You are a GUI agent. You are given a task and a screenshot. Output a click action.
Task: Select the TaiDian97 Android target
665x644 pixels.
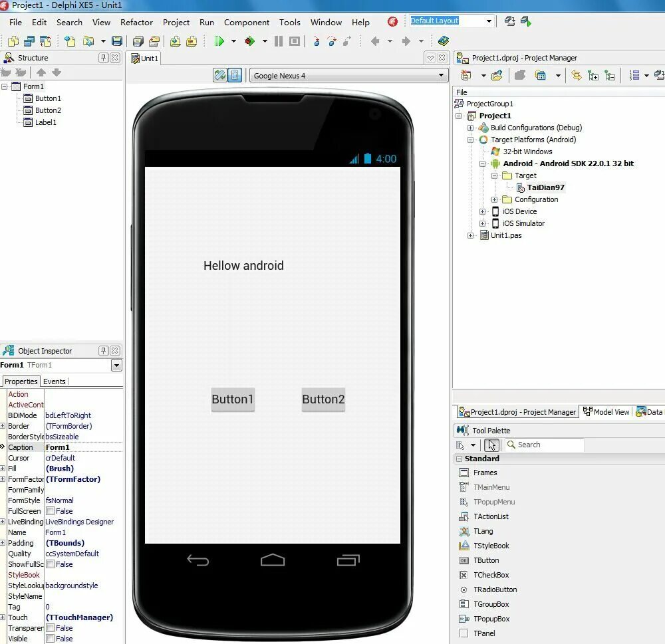click(x=545, y=187)
